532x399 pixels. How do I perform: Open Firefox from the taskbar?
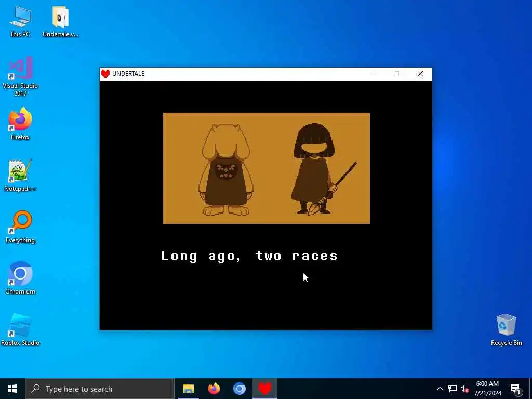214,389
